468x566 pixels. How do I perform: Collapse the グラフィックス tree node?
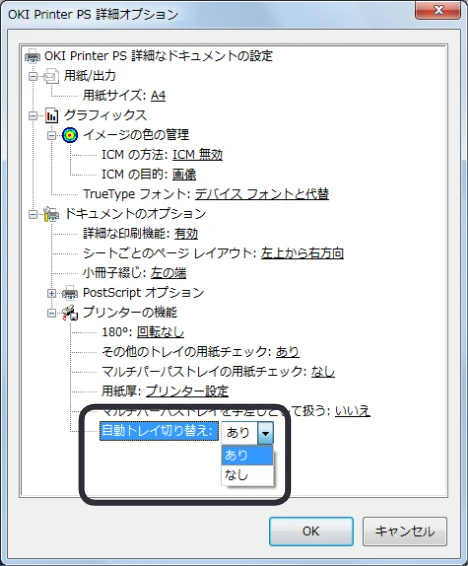coord(33,116)
